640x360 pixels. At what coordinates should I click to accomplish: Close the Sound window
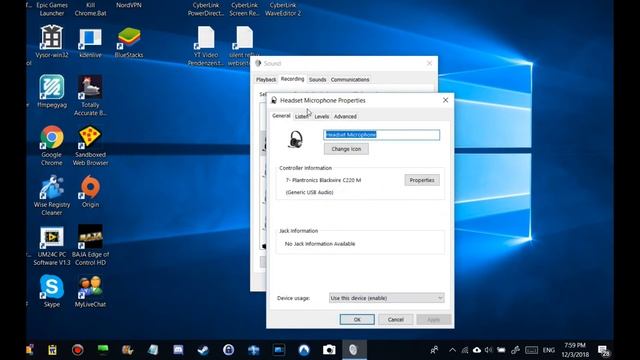click(429, 63)
